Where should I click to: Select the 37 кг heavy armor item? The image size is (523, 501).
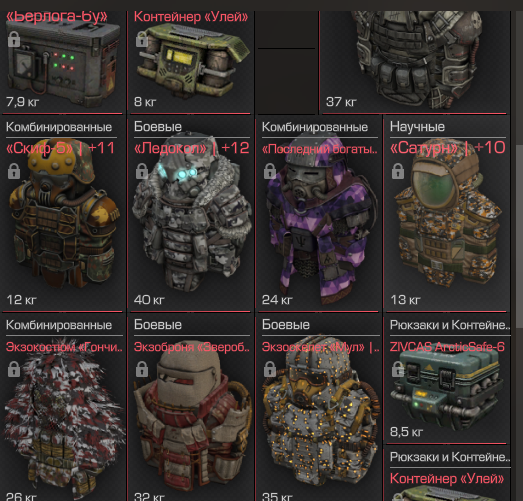coord(415,60)
